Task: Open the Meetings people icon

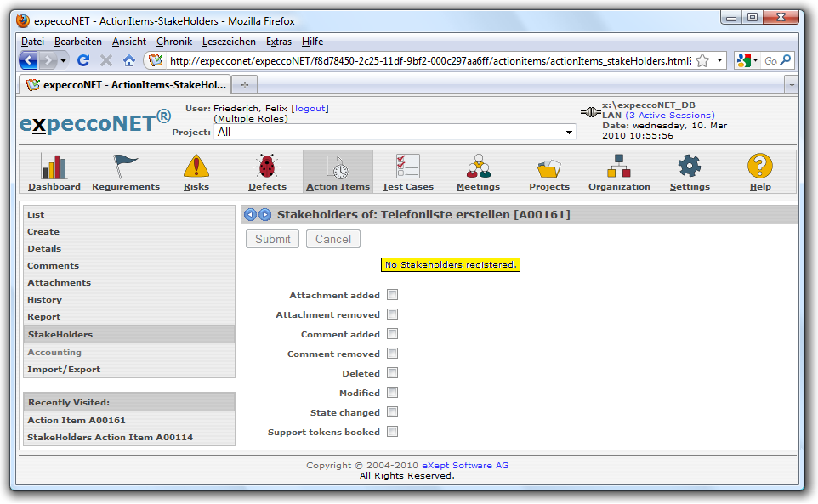Action: click(x=478, y=167)
